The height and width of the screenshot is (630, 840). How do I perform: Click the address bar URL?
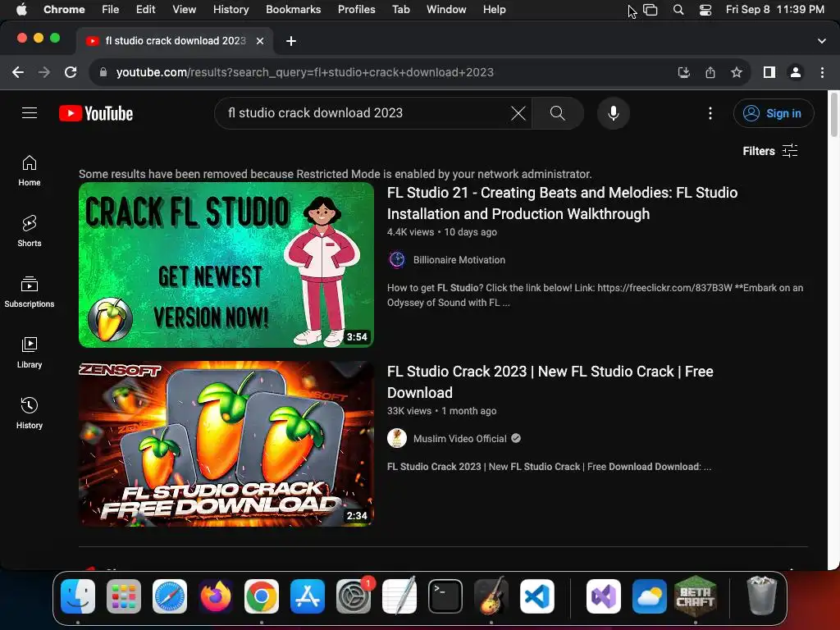tap(305, 72)
